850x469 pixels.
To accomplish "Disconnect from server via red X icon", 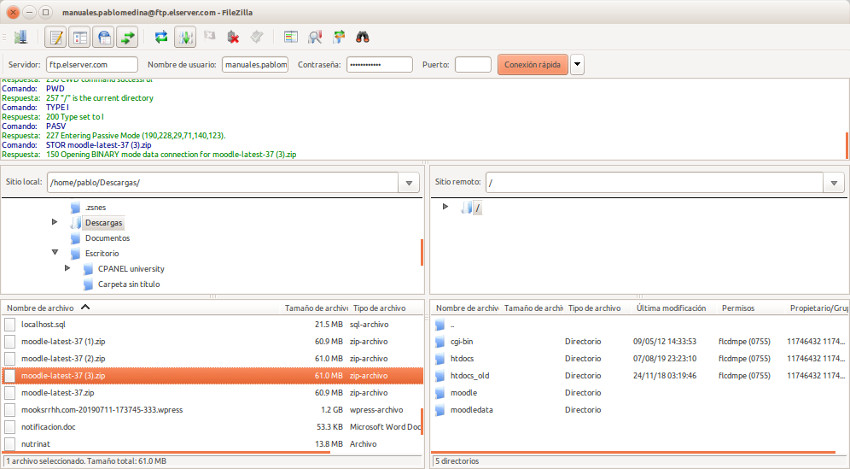I will pos(233,37).
